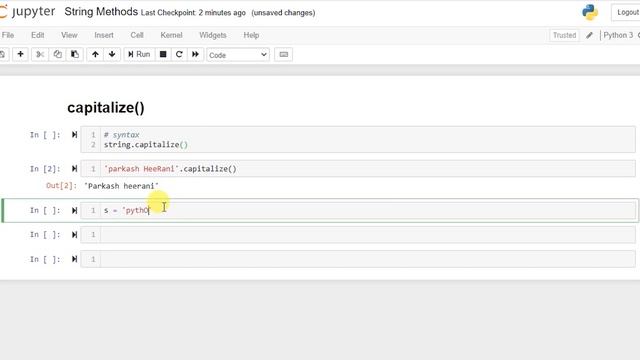Click the Last Checkpoint text
Image resolution: width=640 pixels, height=360 pixels.
pos(193,13)
